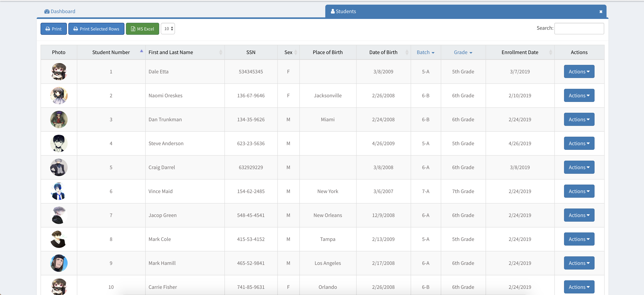Image resolution: width=644 pixels, height=295 pixels.
Task: Open the Dashboard tab
Action: point(60,11)
